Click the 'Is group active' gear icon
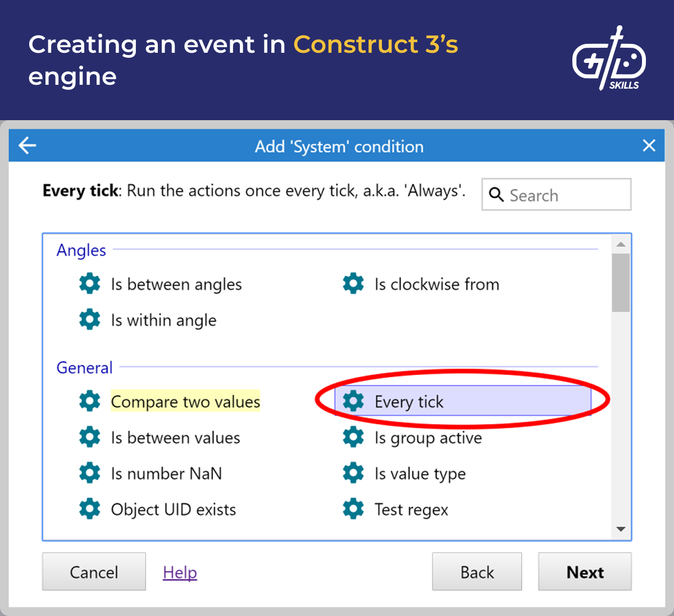674x616 pixels. pos(353,437)
